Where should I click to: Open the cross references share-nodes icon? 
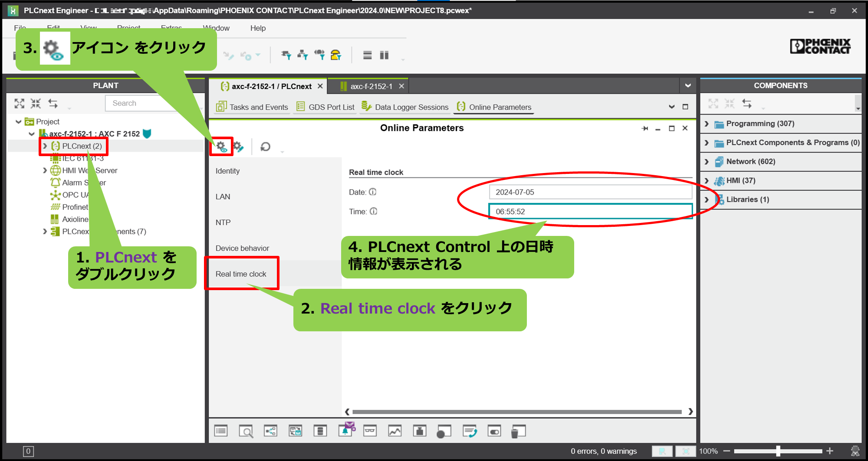point(271,431)
